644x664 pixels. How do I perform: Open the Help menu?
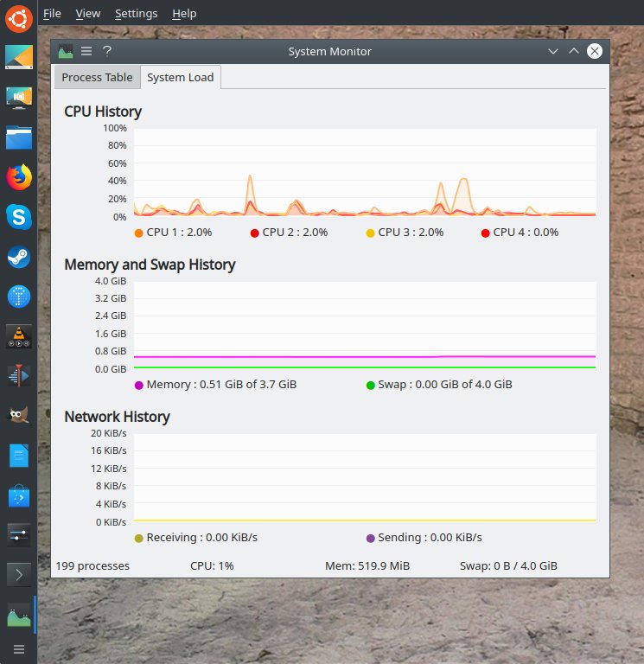[184, 14]
